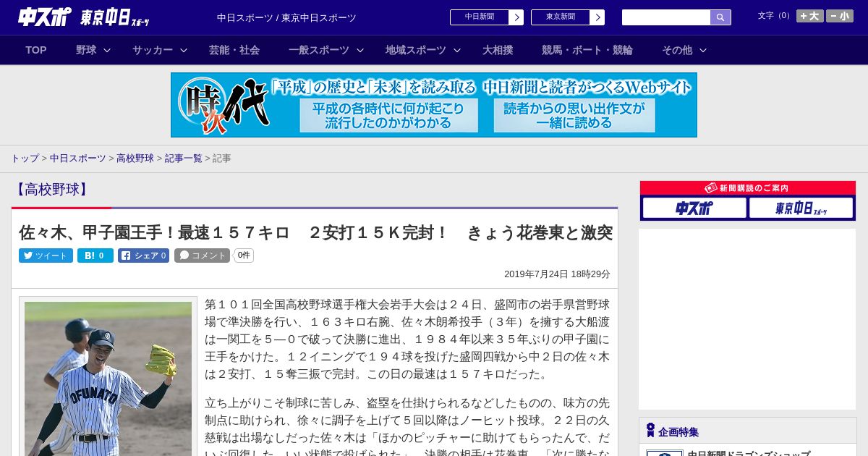
Task: Go to 中日スポーツ in breadcrumb
Action: coord(78,158)
